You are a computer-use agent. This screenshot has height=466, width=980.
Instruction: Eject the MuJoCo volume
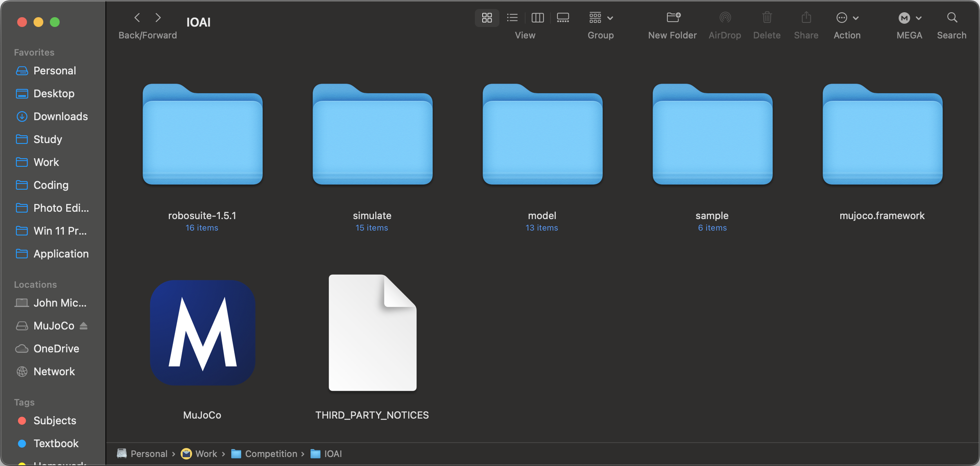click(x=84, y=326)
